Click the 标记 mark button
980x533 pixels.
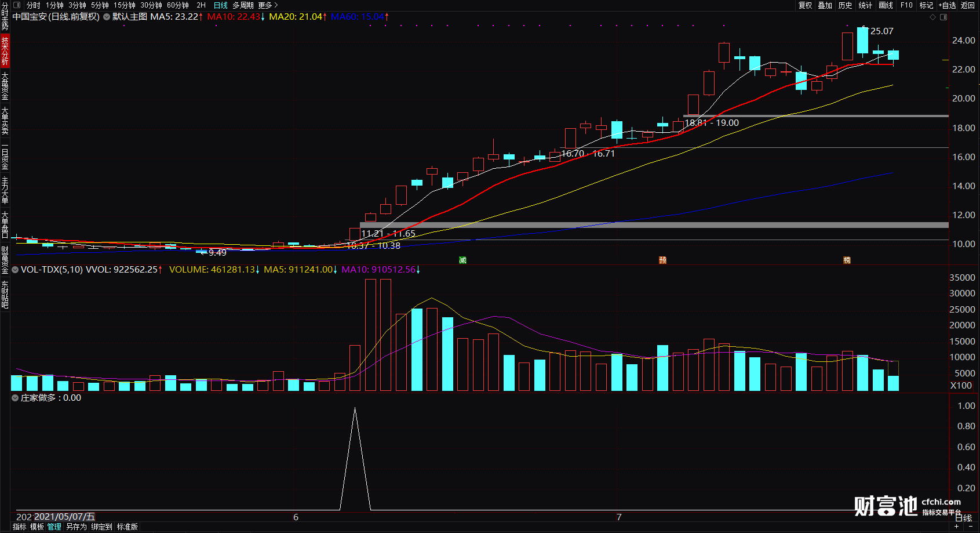(x=926, y=5)
